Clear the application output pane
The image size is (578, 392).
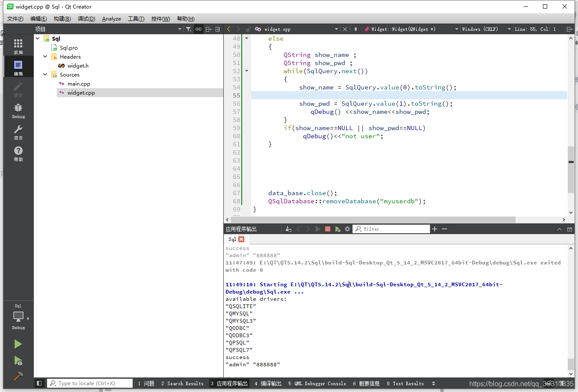point(288,229)
